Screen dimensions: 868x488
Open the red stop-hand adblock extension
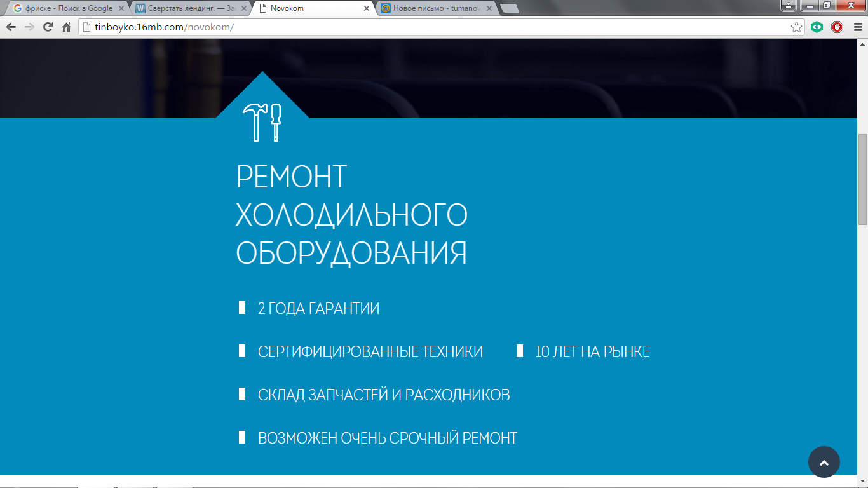tap(837, 27)
